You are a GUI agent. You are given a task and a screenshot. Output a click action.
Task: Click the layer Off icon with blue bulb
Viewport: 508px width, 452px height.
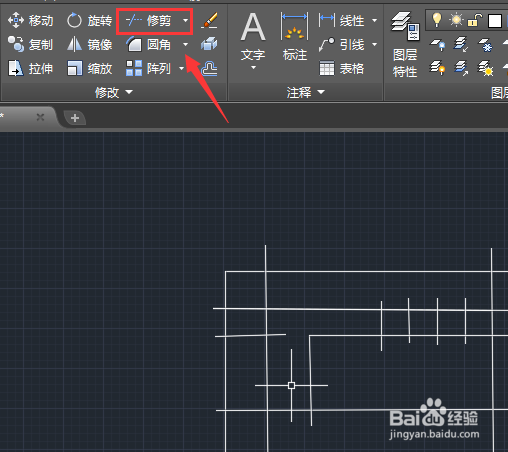pyautogui.click(x=438, y=44)
